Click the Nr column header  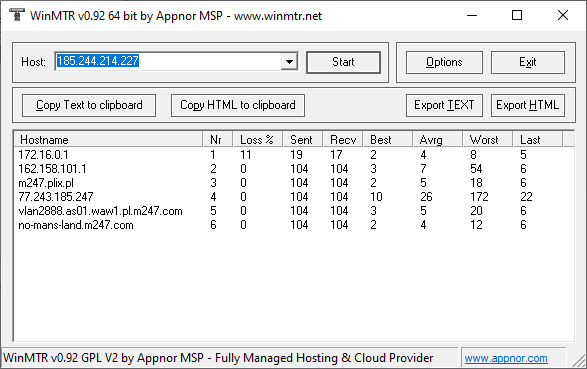coord(218,140)
